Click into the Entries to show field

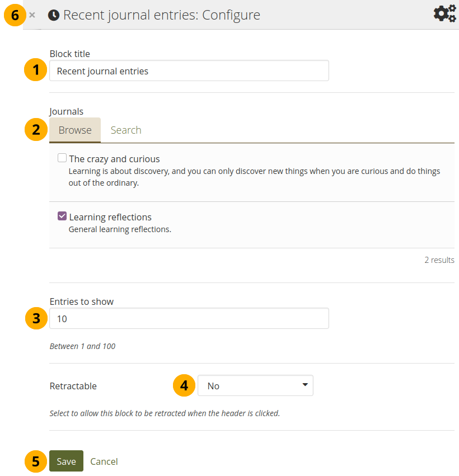189,318
